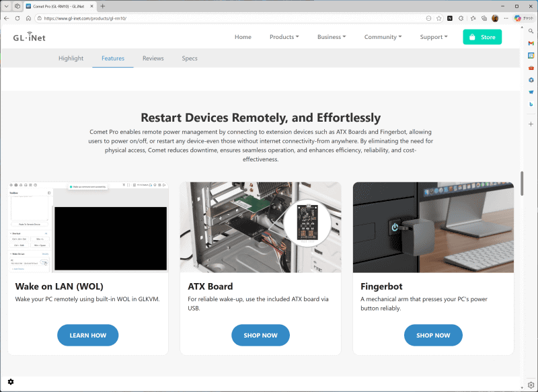
Task: Click the scrollbar down arrow
Action: [x=522, y=388]
